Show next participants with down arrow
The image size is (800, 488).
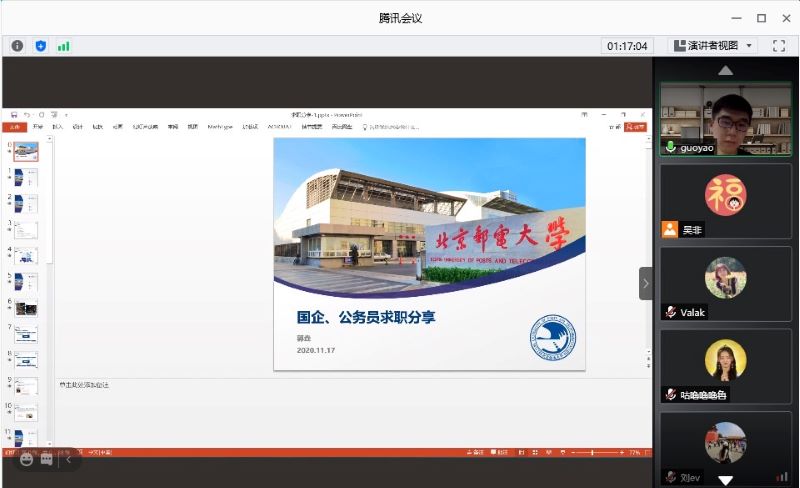click(x=725, y=479)
